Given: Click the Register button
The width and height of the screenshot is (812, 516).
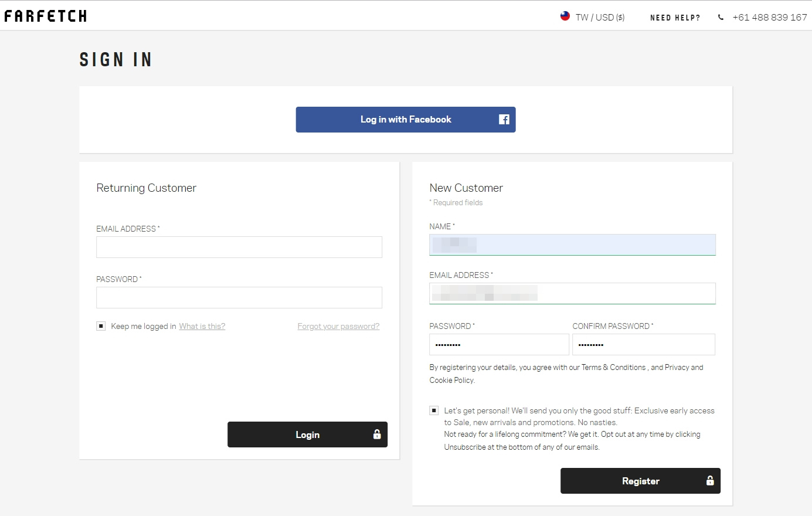Looking at the screenshot, I should point(640,481).
